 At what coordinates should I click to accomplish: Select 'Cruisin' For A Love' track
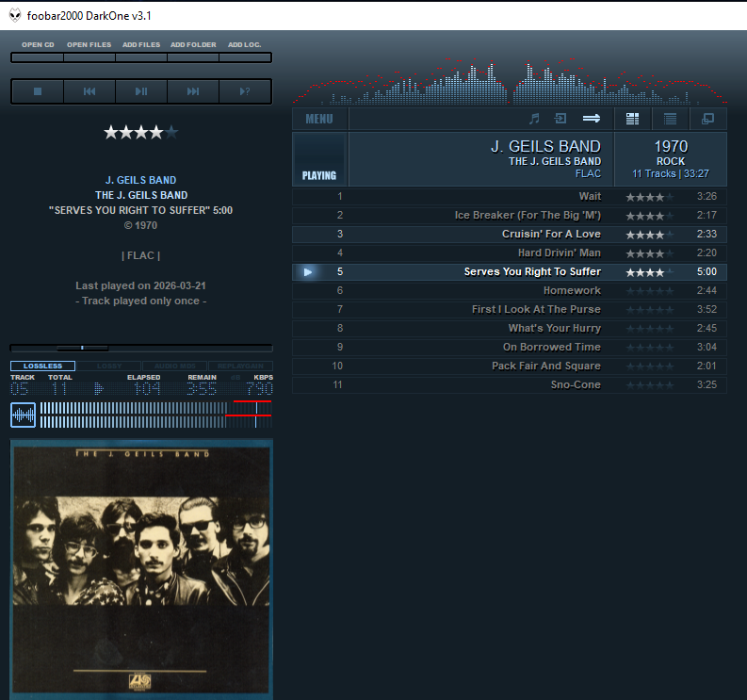pos(510,234)
